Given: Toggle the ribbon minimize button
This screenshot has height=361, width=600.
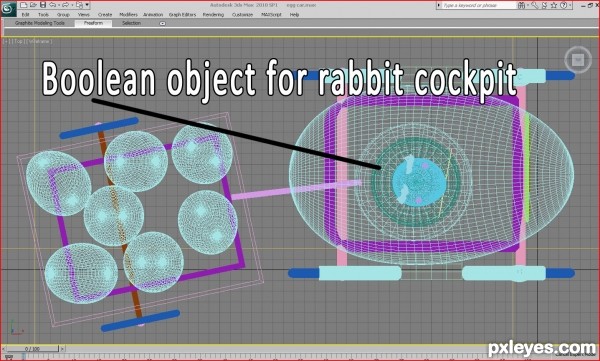Looking at the screenshot, I should tap(162, 23).
